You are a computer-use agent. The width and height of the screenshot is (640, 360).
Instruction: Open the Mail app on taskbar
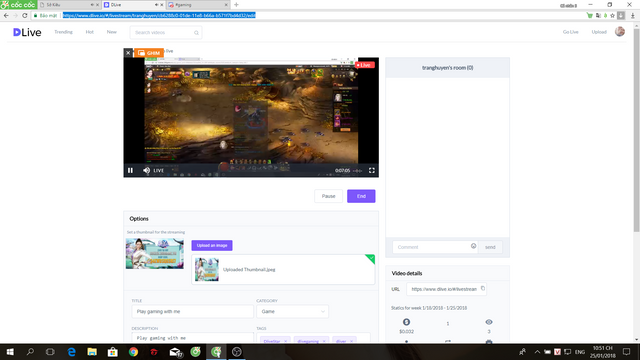pos(176,352)
